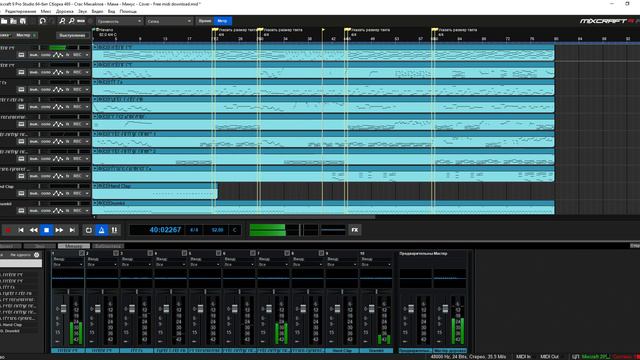
Task: Arm the Drumkit track with REC
Action: tap(77, 211)
